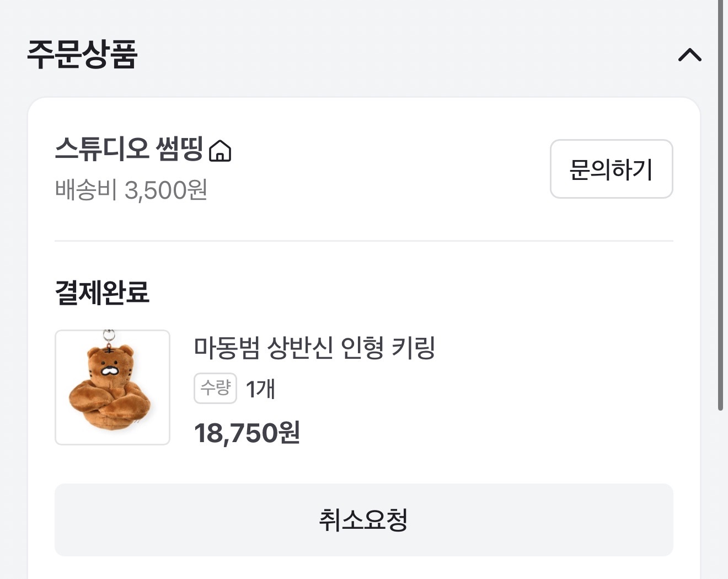
Task: Open the 마동범 상반신 인형 키링 product name
Action: (314, 348)
